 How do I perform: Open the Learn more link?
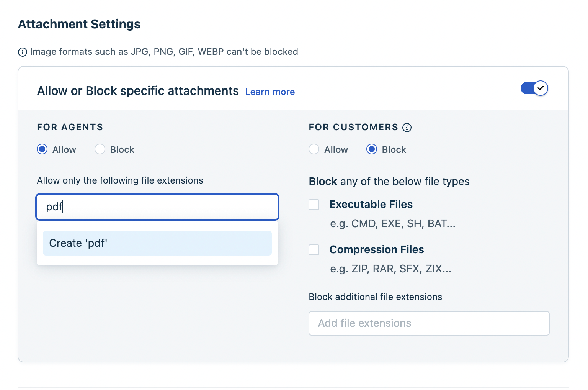coord(270,92)
